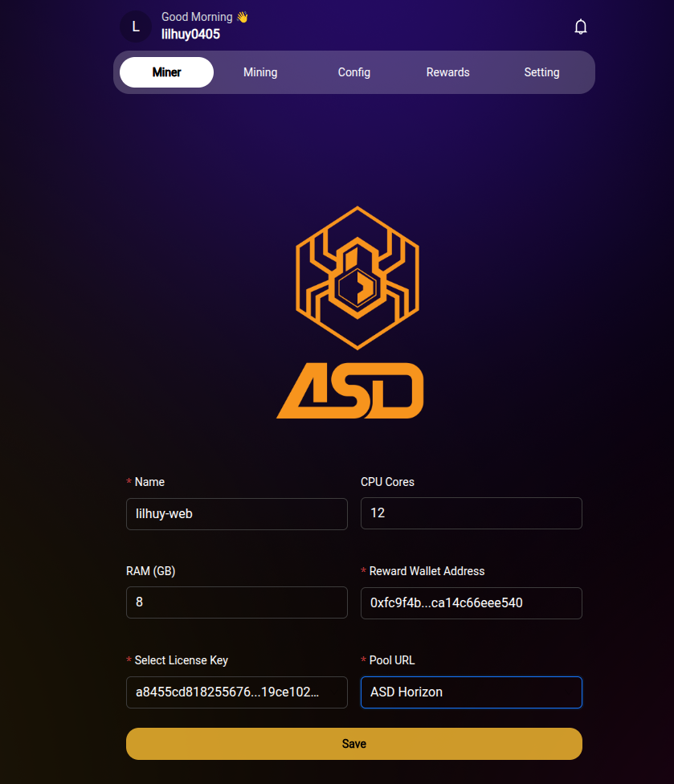Click the Name field containing lilhuy-web
This screenshot has height=784, width=674.
click(x=236, y=513)
